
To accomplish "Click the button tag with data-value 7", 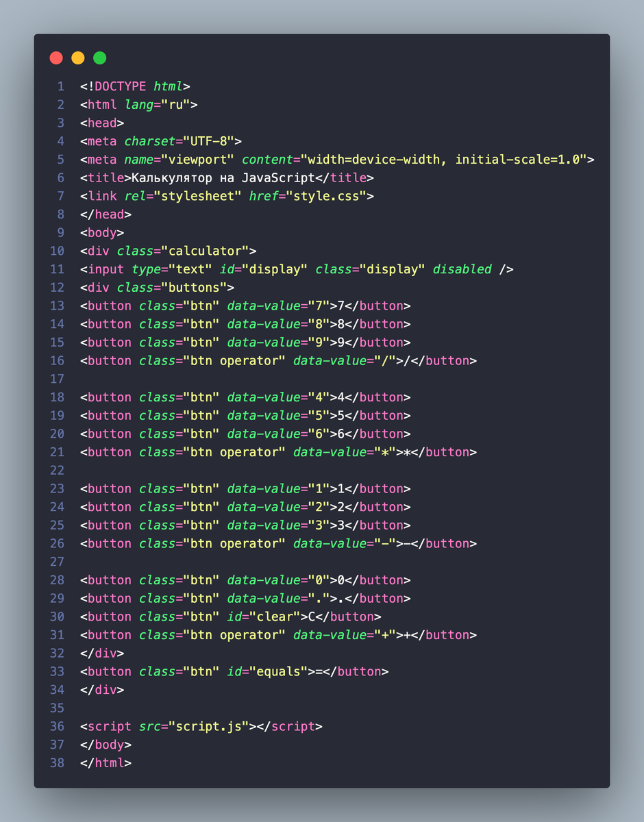I will coord(247,306).
